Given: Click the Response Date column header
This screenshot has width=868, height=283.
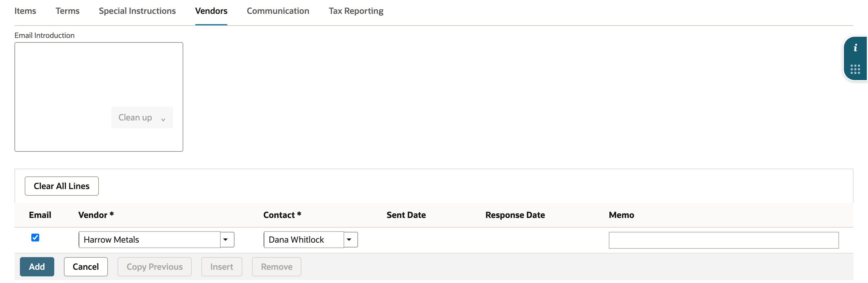Looking at the screenshot, I should [515, 215].
